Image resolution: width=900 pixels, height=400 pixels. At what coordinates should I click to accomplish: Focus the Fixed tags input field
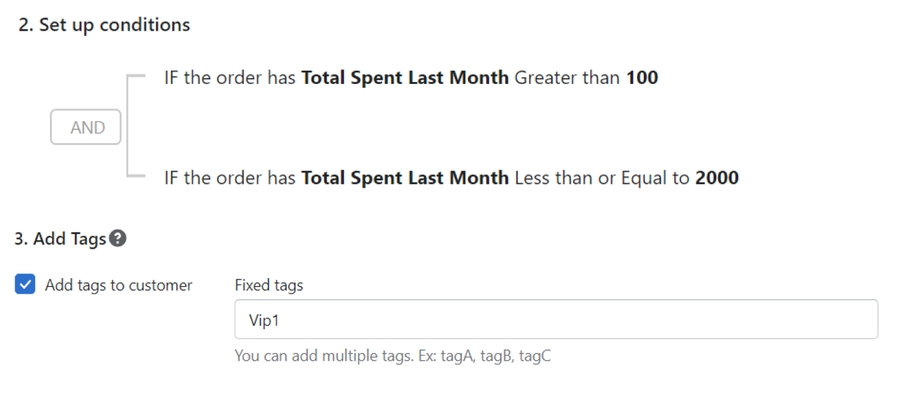click(x=556, y=320)
